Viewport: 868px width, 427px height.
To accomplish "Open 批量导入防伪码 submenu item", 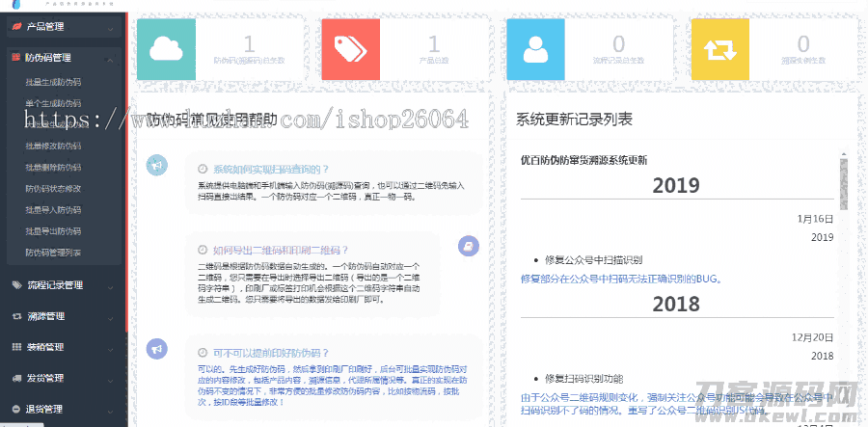I will 53,210.
